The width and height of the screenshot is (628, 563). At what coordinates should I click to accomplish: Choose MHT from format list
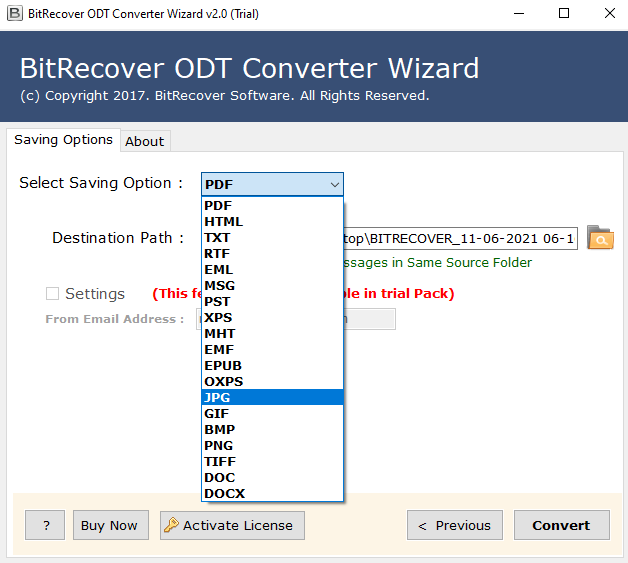(272, 334)
